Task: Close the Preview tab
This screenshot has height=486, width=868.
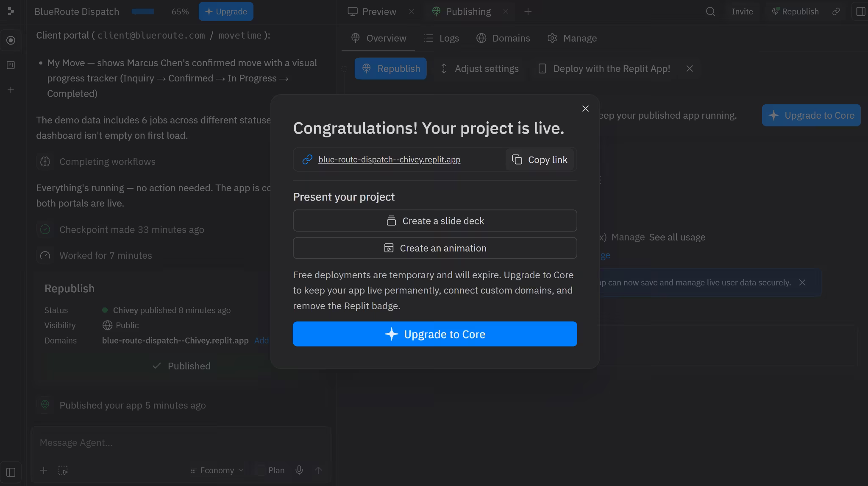Action: [411, 11]
